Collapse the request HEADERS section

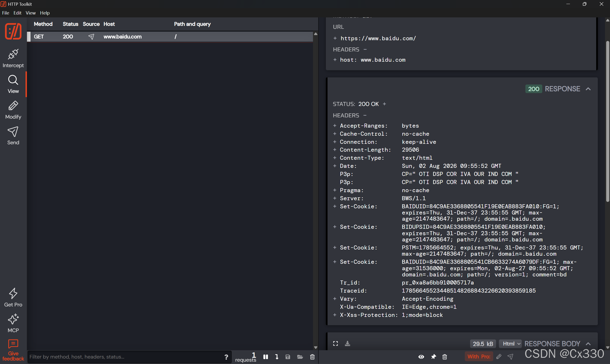click(365, 50)
